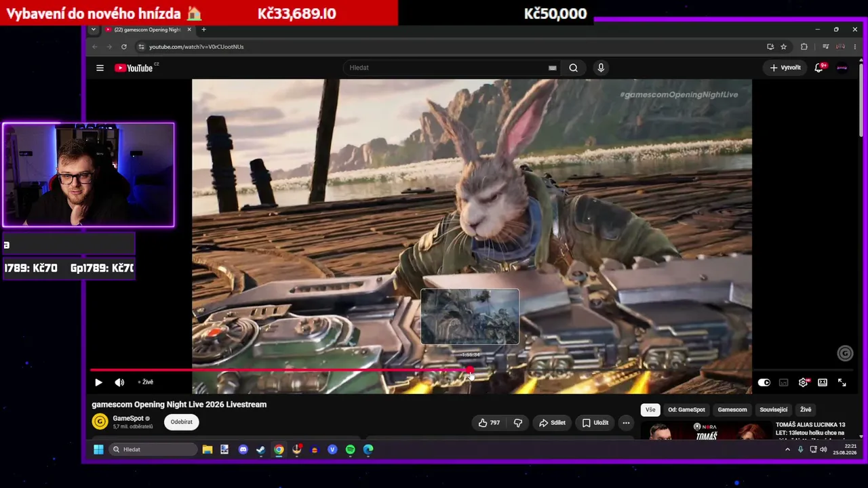
Task: Share the video via Sdílet
Action: [x=552, y=423]
